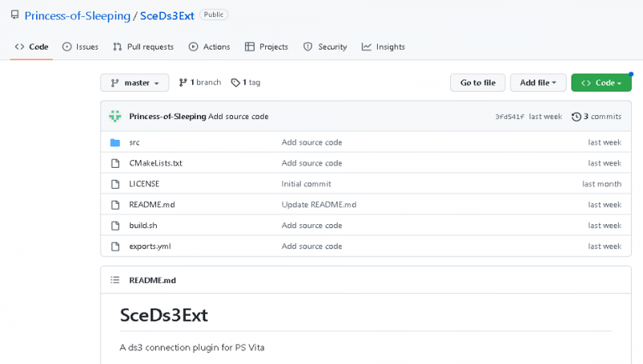Select the Code tab

(31, 47)
